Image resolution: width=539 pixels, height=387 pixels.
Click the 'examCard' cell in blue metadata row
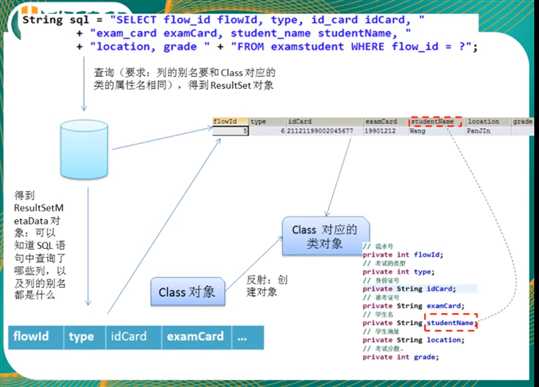197,337
